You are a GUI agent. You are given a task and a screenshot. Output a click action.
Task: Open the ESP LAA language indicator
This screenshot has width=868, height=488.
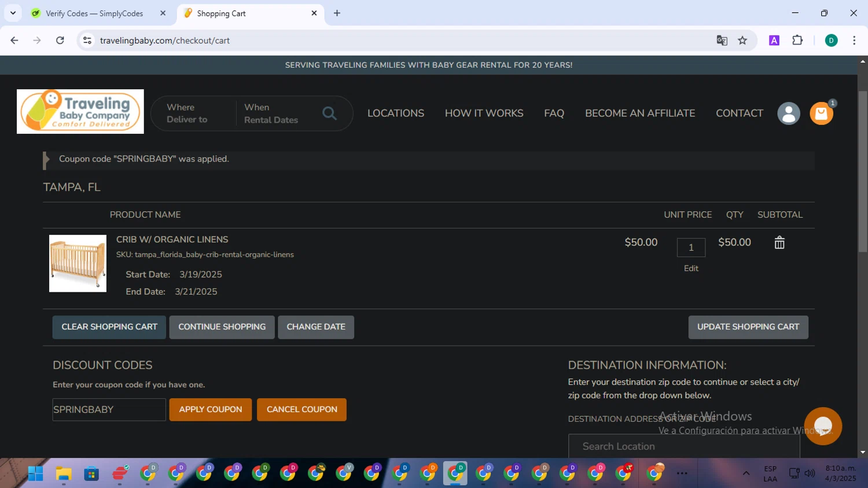[770, 474]
